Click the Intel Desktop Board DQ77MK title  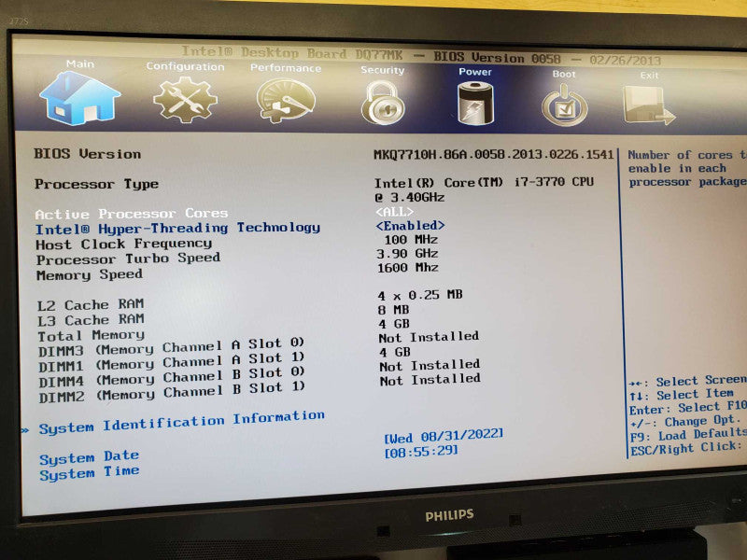pyautogui.click(x=292, y=53)
